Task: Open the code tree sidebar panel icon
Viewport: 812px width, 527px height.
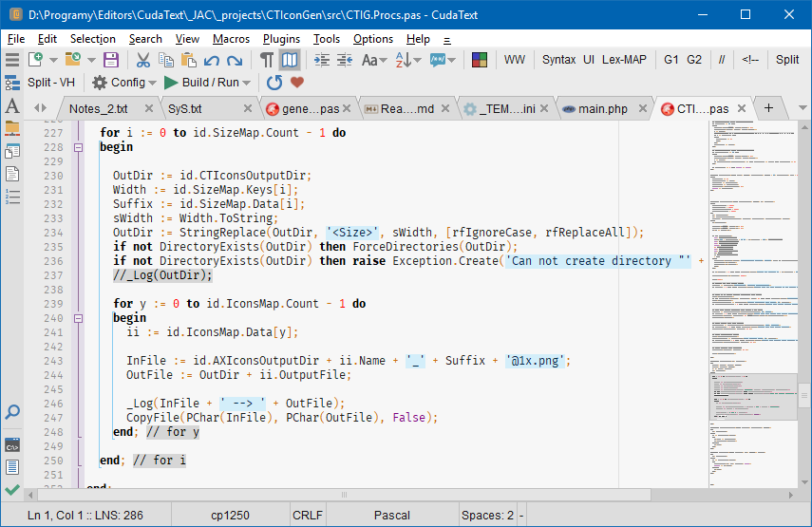Action: click(12, 83)
